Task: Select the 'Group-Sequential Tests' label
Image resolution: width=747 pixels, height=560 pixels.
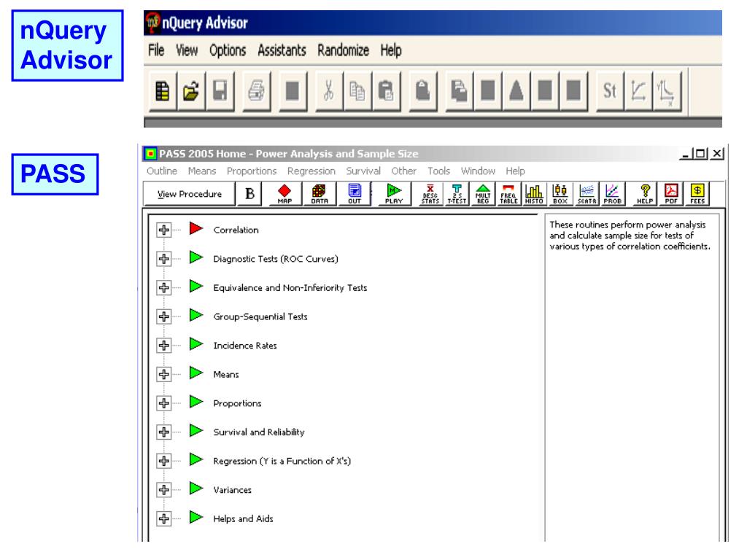Action: pos(260,316)
